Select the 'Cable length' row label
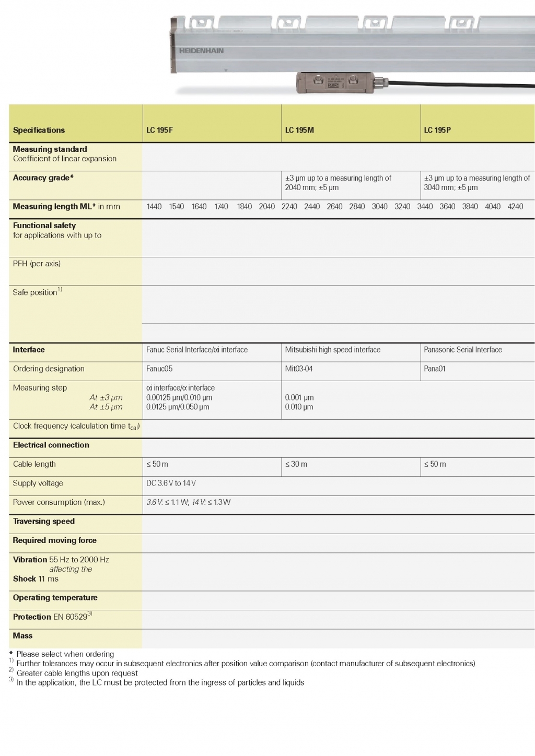Viewport: 535px width, 756px height. tap(34, 464)
